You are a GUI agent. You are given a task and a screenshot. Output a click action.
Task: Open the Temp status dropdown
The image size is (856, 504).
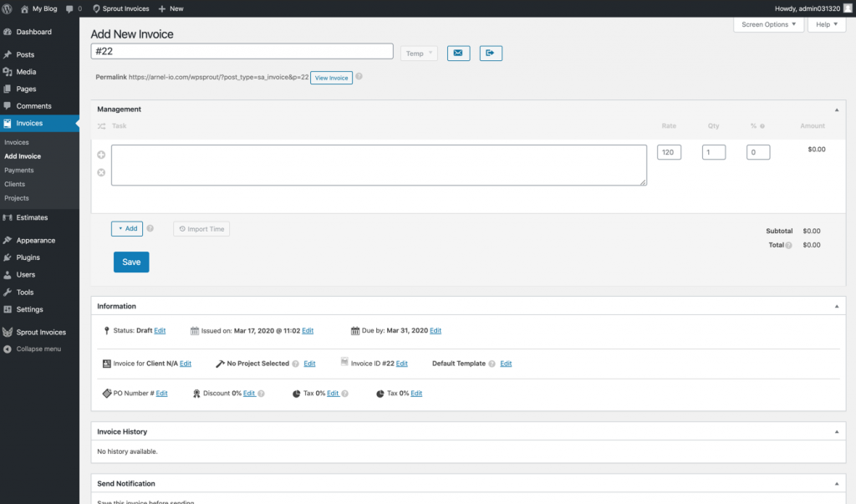(x=419, y=53)
